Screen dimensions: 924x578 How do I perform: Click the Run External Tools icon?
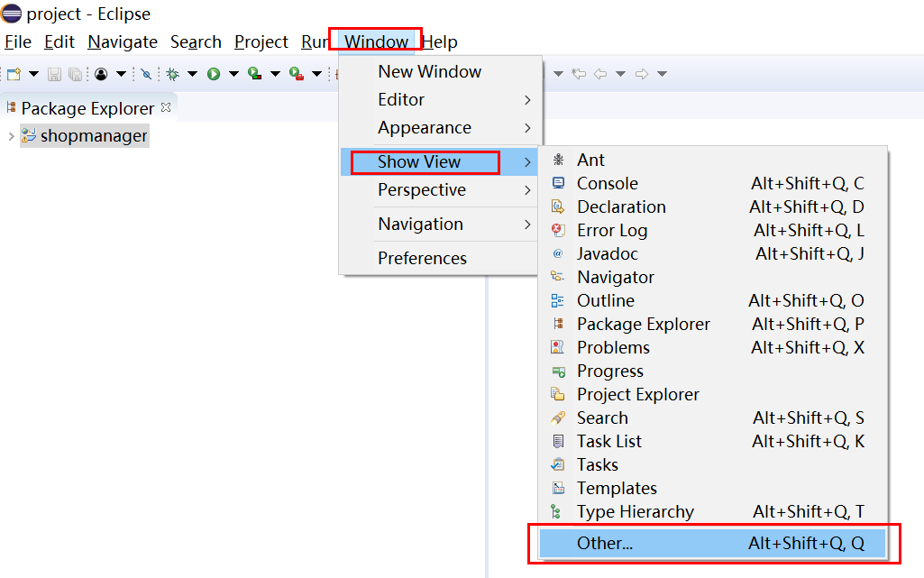pyautogui.click(x=297, y=74)
